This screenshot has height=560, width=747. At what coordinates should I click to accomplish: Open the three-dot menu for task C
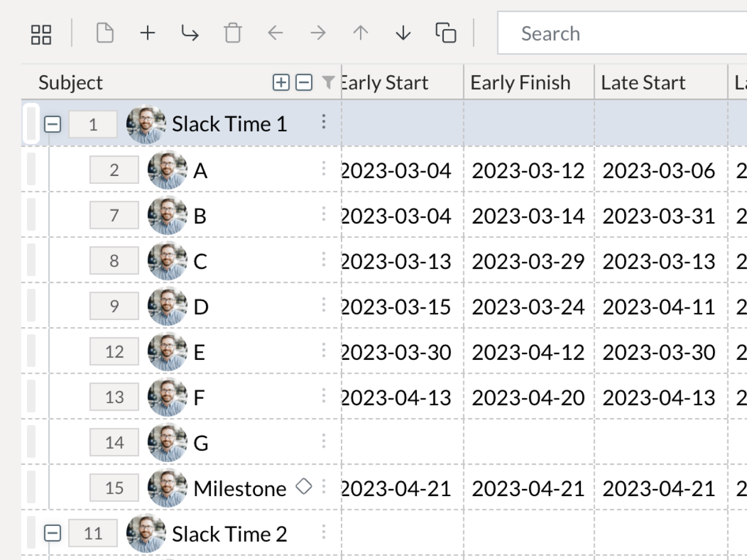click(x=324, y=259)
